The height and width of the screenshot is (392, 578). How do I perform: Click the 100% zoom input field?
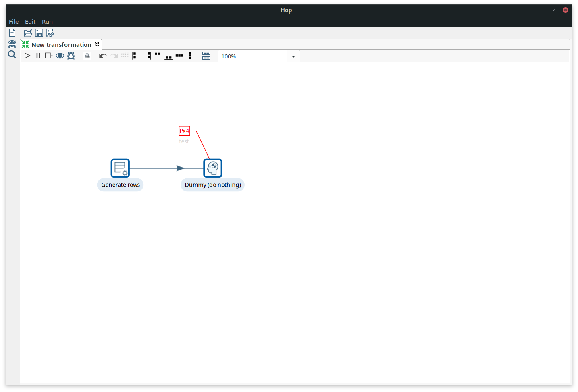pyautogui.click(x=252, y=56)
